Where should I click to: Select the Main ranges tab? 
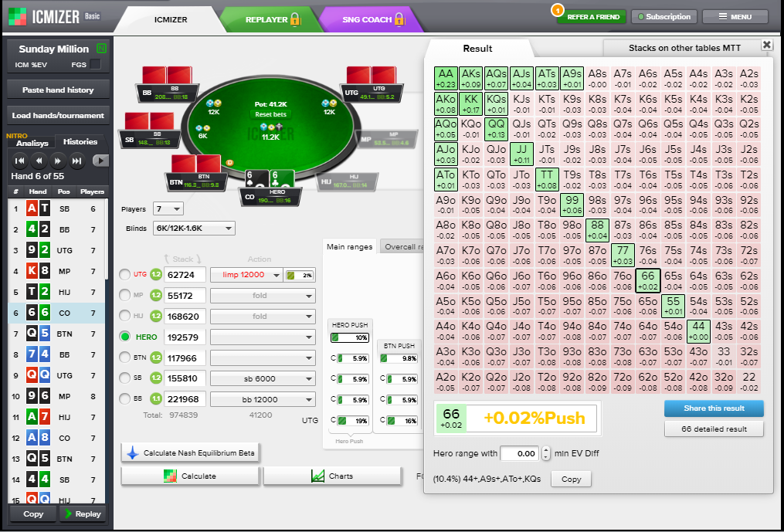349,246
